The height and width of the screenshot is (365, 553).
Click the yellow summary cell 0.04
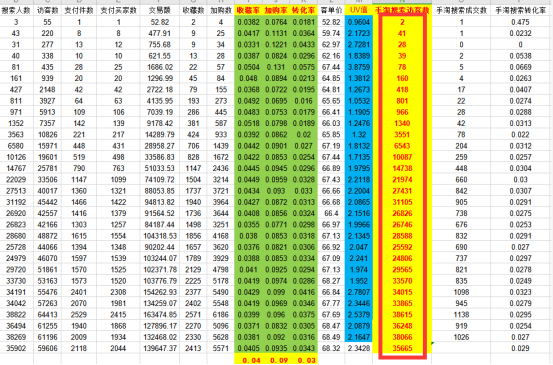click(x=248, y=360)
